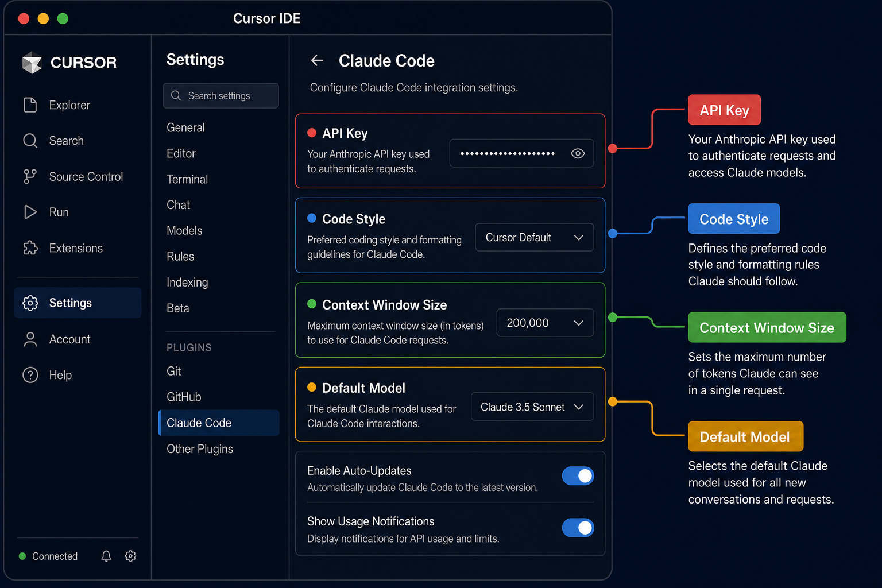This screenshot has width=882, height=588.
Task: Click the PLUGINS section header
Action: pyautogui.click(x=189, y=347)
